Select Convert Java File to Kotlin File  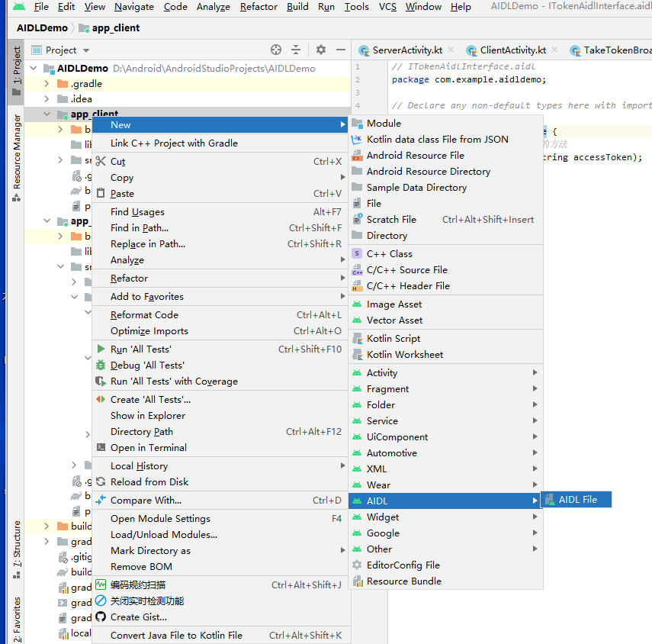[220, 635]
